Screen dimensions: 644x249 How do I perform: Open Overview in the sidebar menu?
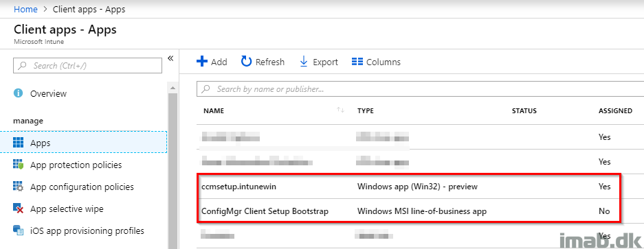(49, 93)
